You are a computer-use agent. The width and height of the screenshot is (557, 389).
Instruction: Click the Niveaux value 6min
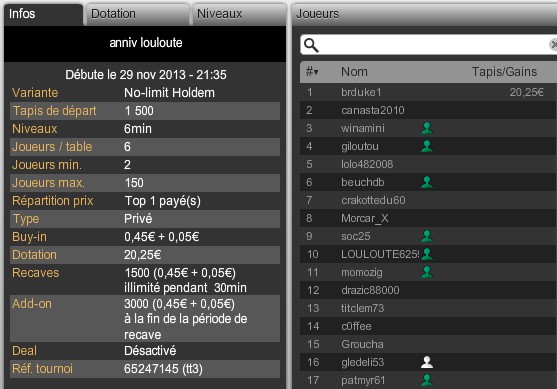tap(138, 129)
